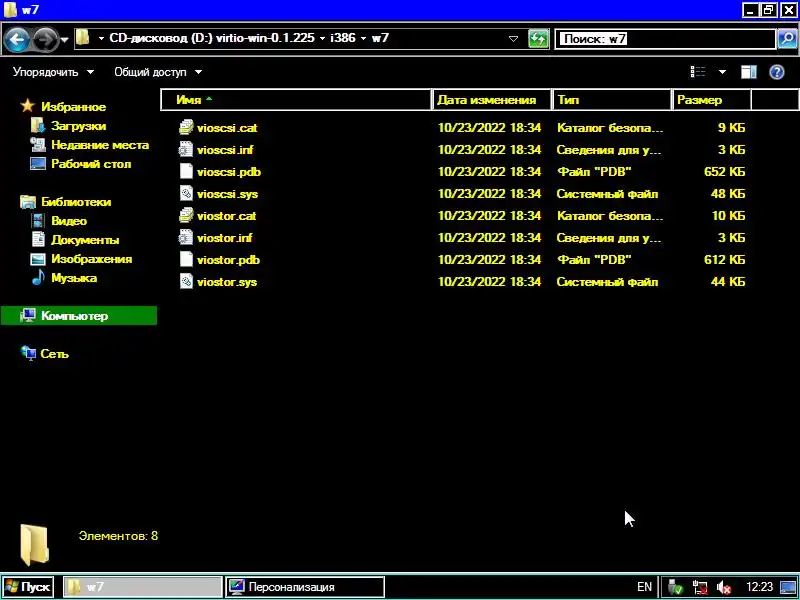Click EN language indicator
Screen dimensions: 800x600
(x=644, y=587)
